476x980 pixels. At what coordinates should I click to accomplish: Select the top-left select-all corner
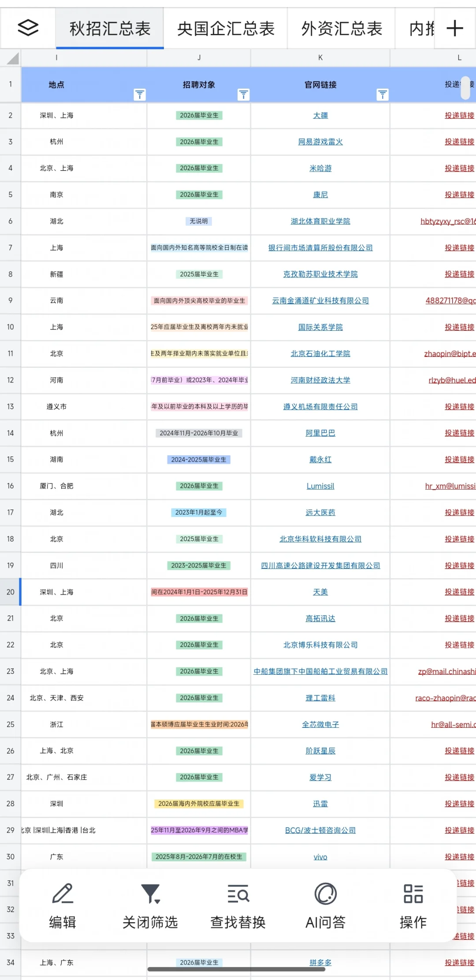coord(11,58)
